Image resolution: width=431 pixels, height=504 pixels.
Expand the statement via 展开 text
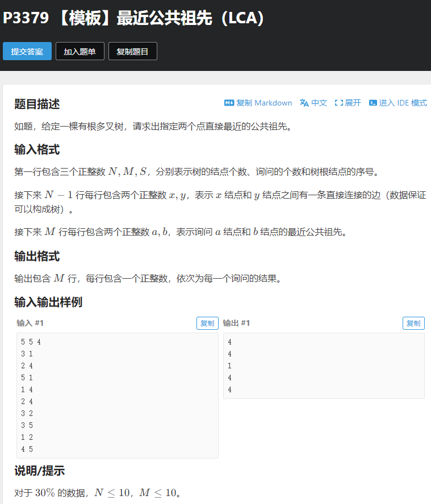click(353, 103)
